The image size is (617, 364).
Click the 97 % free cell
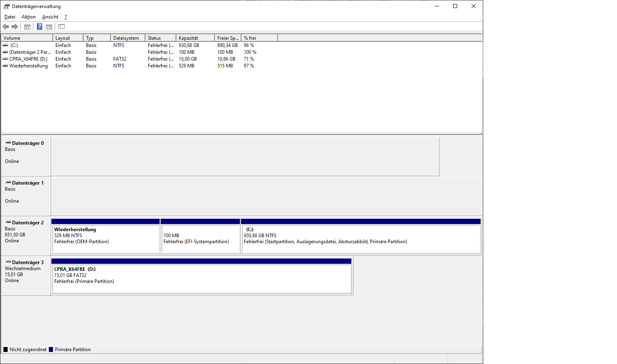click(x=249, y=66)
